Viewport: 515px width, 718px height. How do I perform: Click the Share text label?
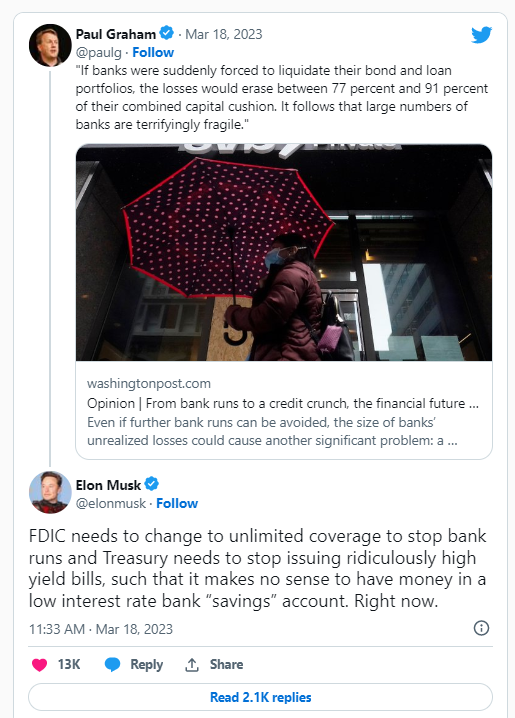tap(226, 664)
